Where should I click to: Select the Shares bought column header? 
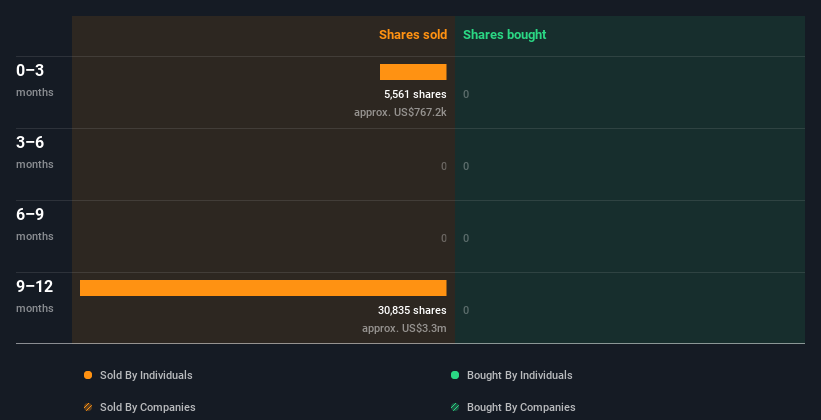[504, 35]
